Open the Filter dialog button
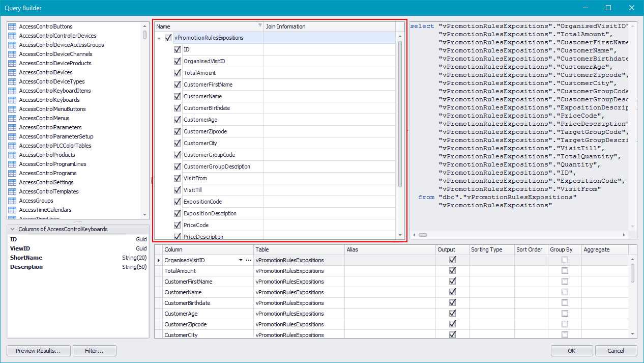This screenshot has height=363, width=644. coord(94,351)
